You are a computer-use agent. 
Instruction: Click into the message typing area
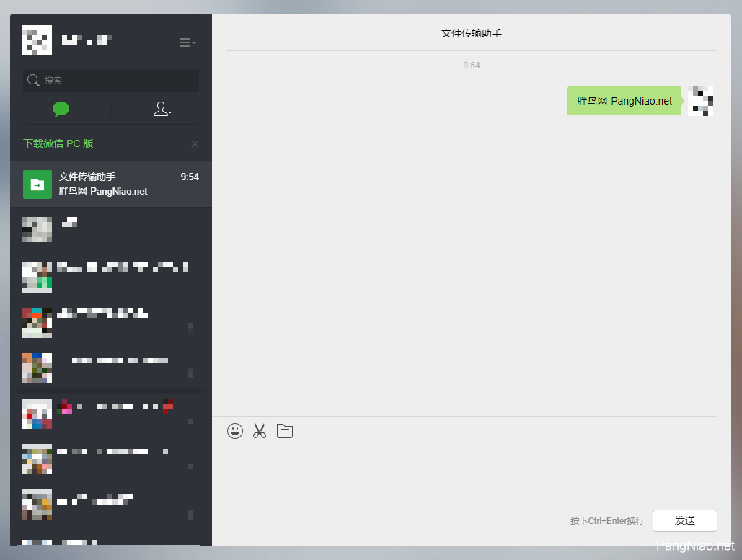[464, 472]
